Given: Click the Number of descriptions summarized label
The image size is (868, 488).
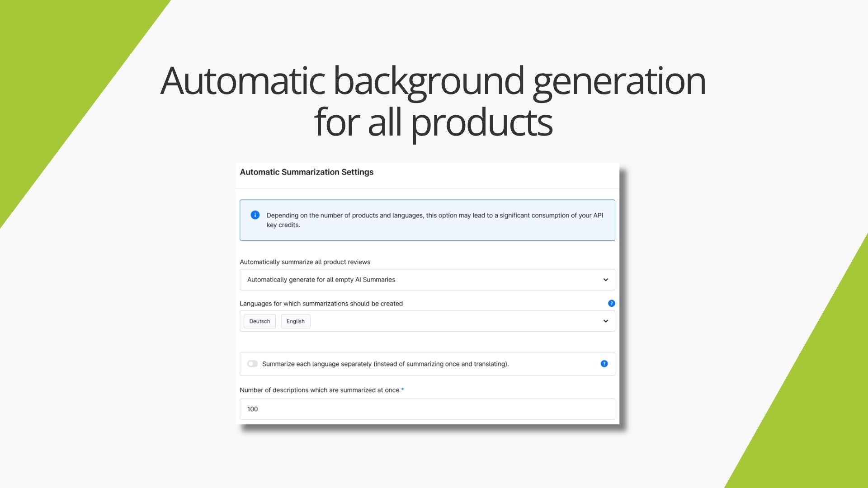Looking at the screenshot, I should 321,390.
